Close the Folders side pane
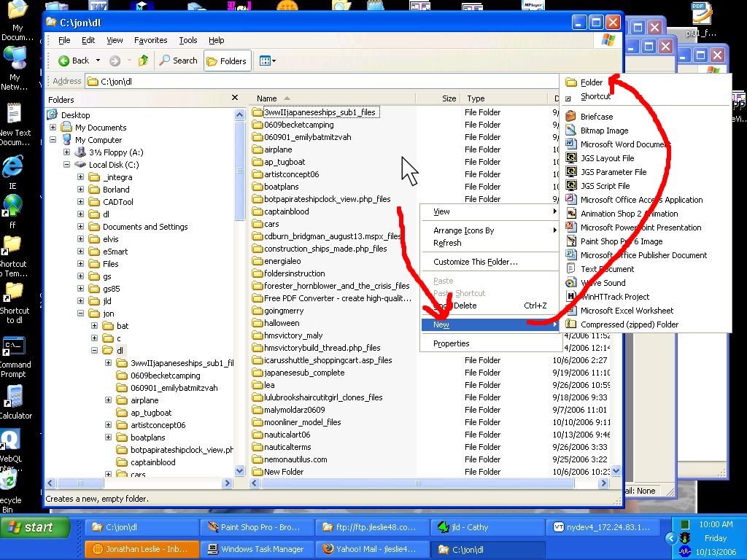The height and width of the screenshot is (560, 747). pos(235,98)
